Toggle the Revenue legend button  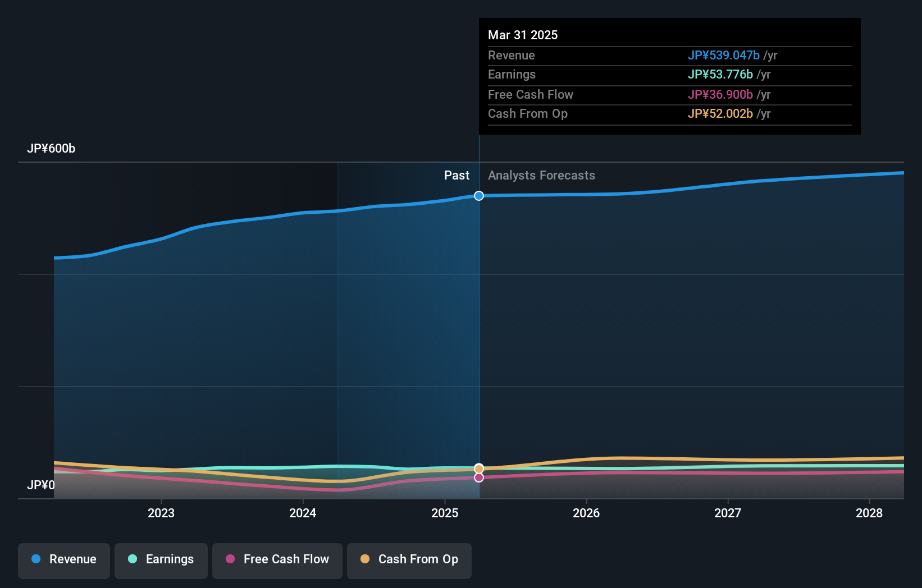pyautogui.click(x=64, y=561)
